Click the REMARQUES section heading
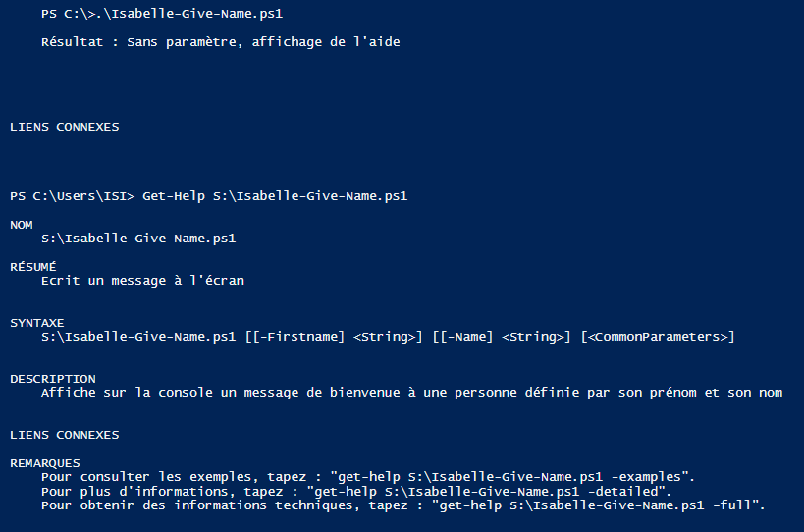Image resolution: width=804 pixels, height=532 pixels. click(45, 462)
